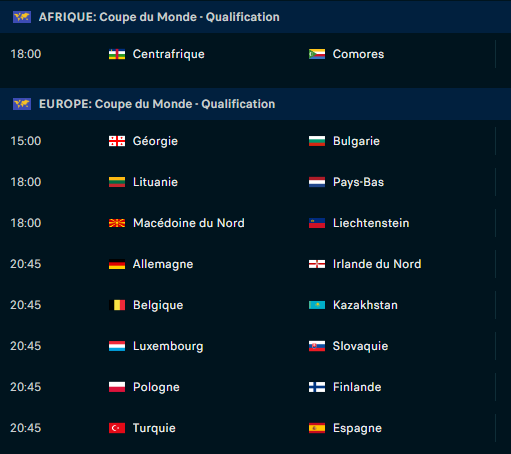Click the Comores flag icon
This screenshot has width=511, height=454.
pyautogui.click(x=317, y=54)
